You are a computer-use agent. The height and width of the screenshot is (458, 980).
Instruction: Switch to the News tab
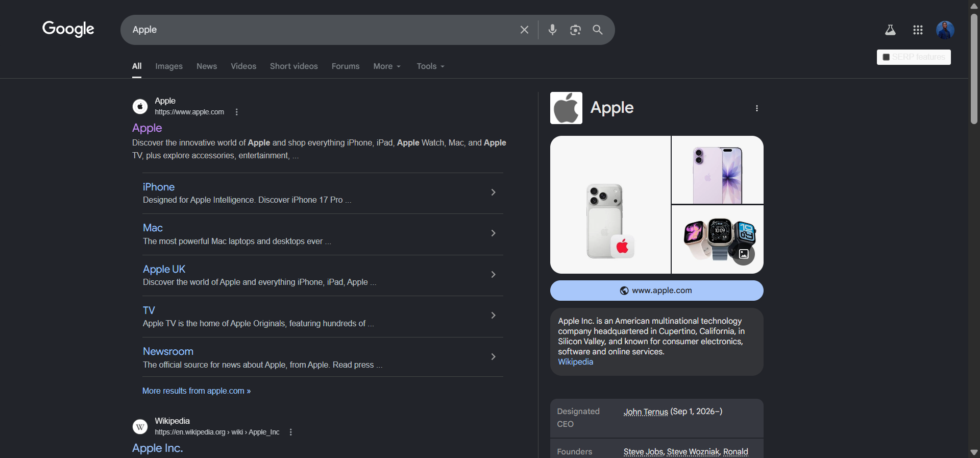coord(207,66)
